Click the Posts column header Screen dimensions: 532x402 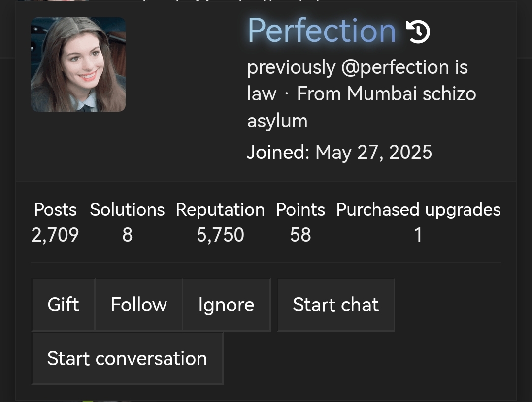[x=55, y=209]
